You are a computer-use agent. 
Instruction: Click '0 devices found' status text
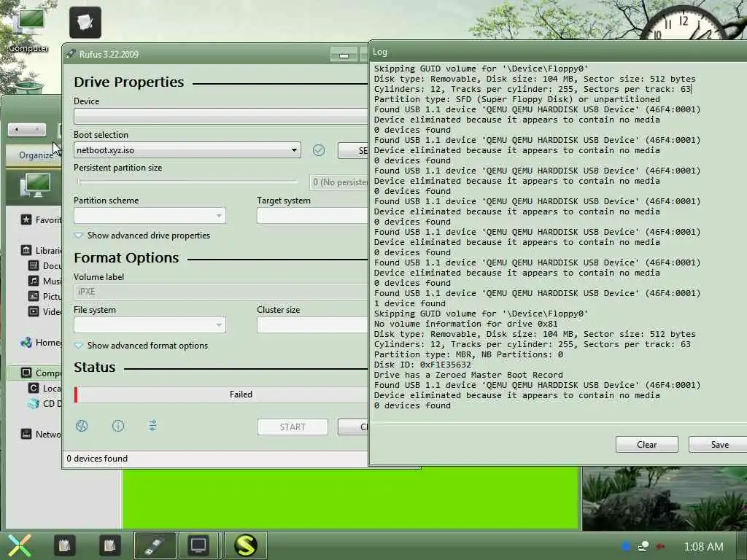tap(97, 458)
